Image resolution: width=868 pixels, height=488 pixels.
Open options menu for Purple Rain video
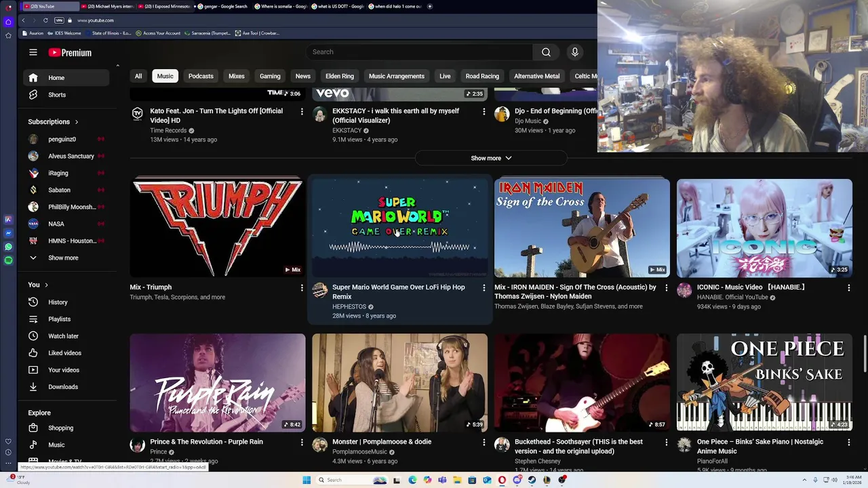coord(302,442)
